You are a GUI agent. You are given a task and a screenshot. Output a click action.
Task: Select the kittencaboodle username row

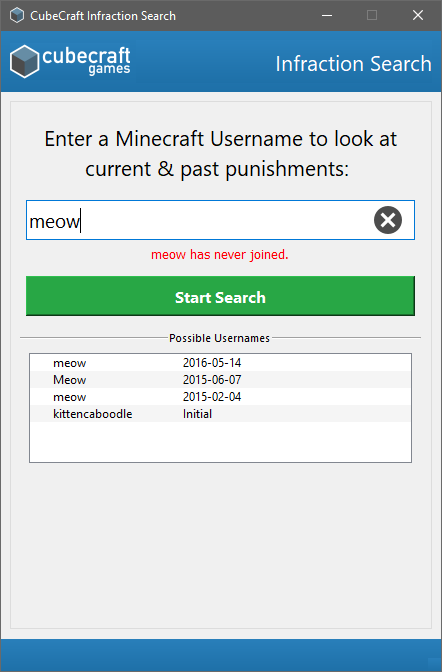pos(220,414)
